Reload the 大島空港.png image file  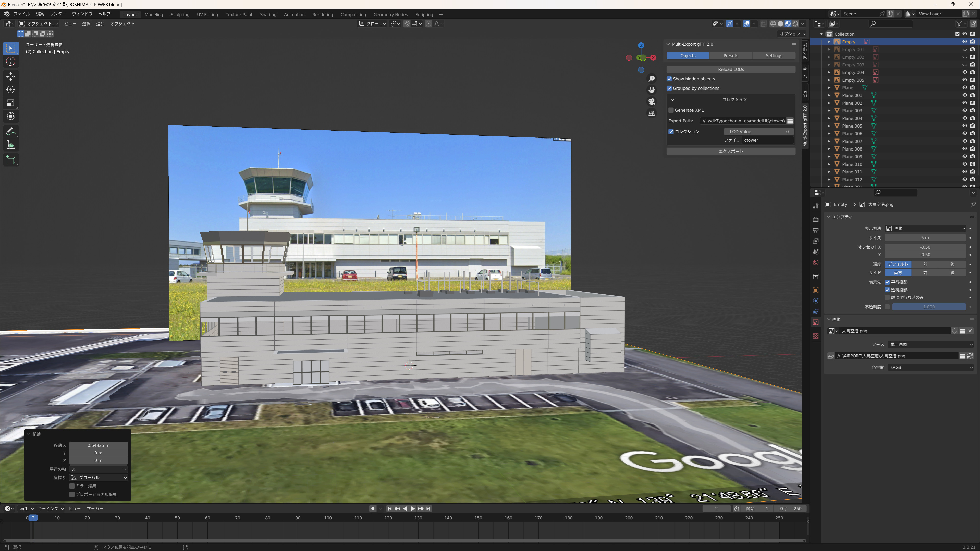pos(970,356)
